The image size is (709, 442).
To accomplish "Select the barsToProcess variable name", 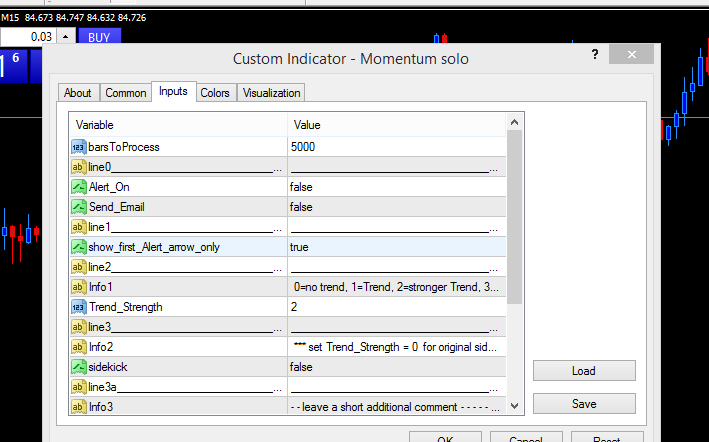I will point(124,147).
